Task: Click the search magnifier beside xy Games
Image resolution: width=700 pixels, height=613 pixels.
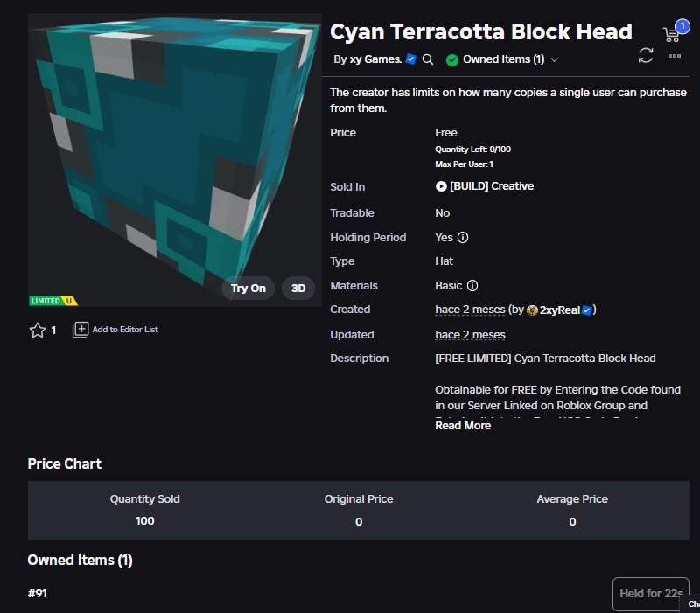Action: [428, 59]
